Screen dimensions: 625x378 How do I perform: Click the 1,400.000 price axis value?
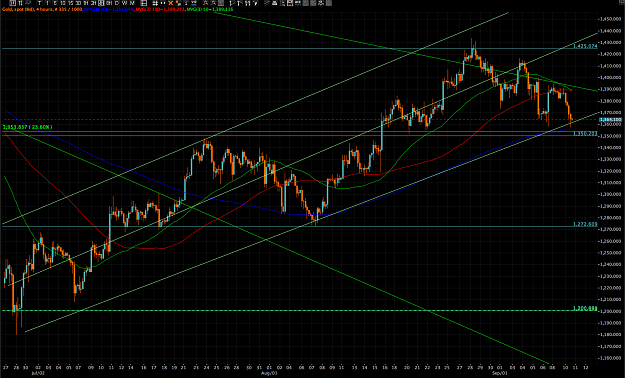point(611,77)
